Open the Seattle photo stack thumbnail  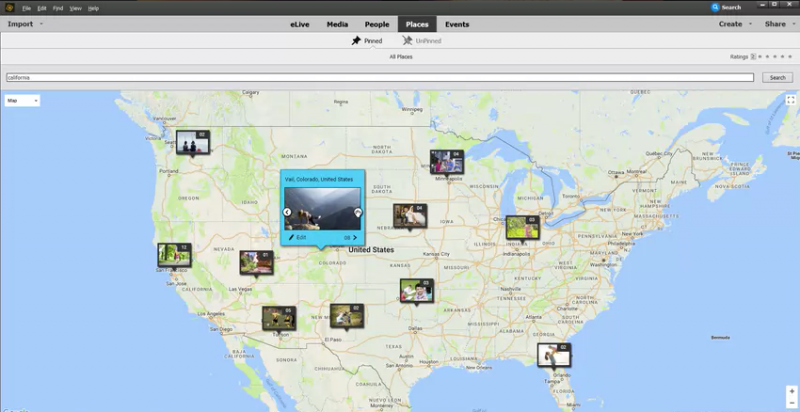tap(193, 142)
